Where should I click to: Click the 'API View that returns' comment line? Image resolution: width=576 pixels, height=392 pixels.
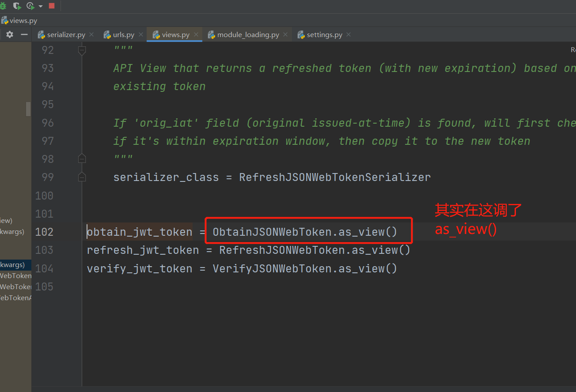pos(345,68)
